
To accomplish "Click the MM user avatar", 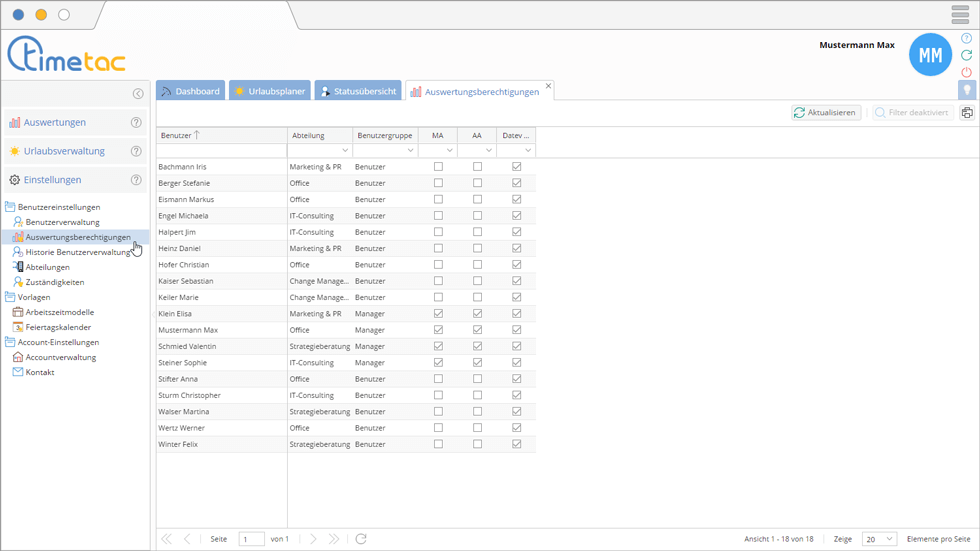I will click(929, 55).
